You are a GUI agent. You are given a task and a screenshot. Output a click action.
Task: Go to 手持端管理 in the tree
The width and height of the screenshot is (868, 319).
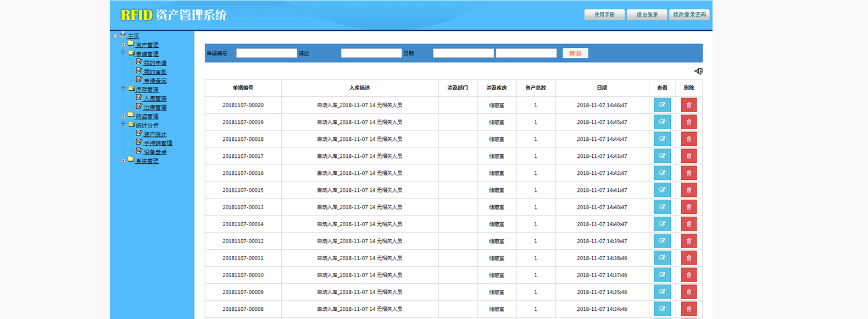pos(158,143)
